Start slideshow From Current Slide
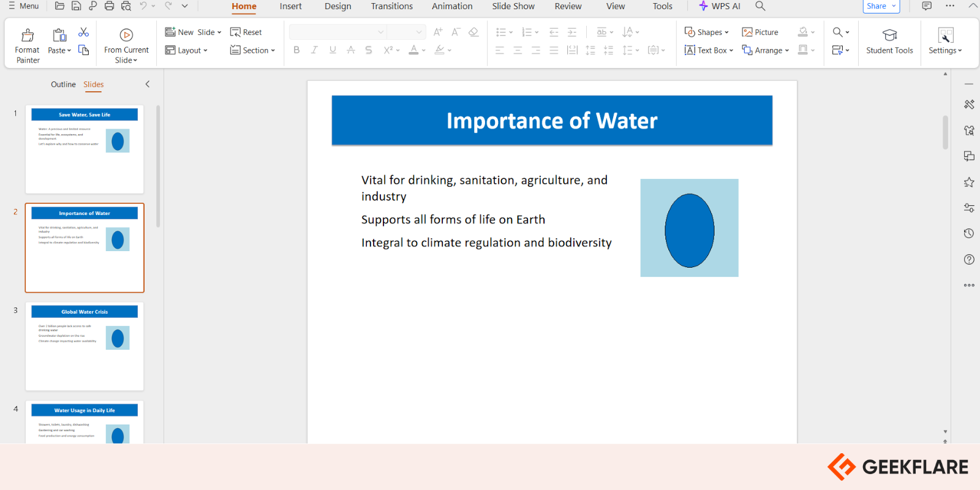Screen dimensions: 980x490 pyautogui.click(x=126, y=46)
